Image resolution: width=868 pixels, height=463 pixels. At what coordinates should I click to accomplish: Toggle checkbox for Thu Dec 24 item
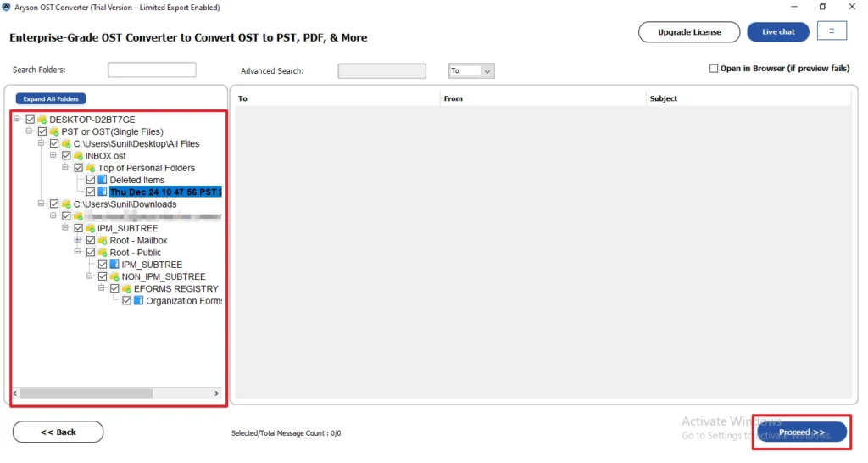91,192
